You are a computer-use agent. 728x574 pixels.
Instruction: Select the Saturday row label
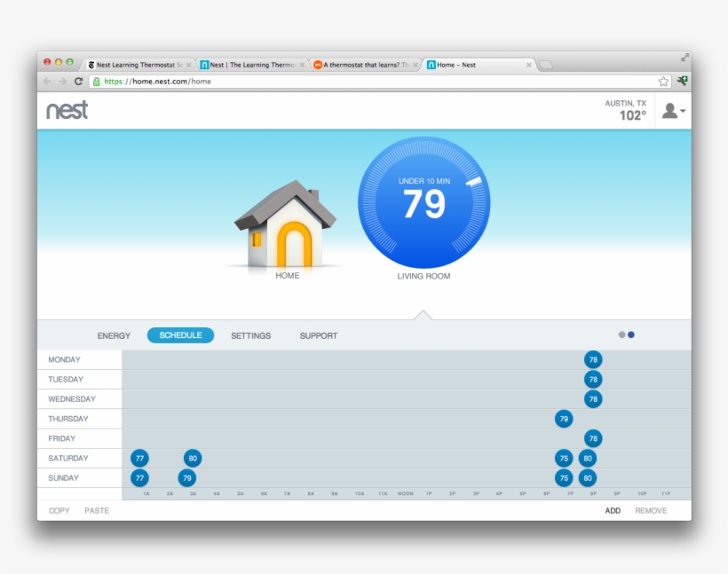tap(68, 459)
